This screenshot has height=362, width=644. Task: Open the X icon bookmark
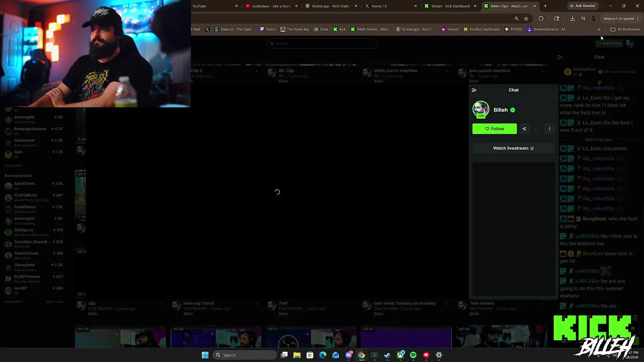(x=207, y=29)
